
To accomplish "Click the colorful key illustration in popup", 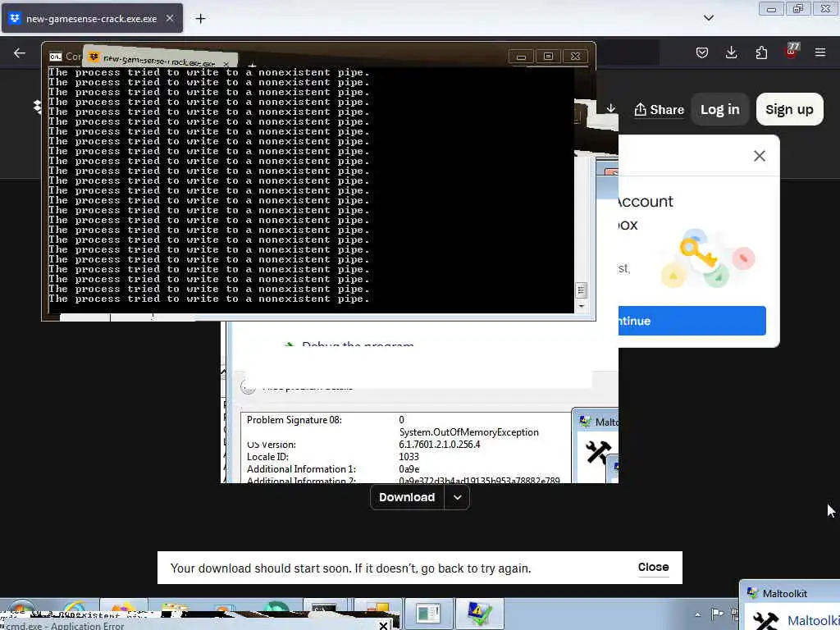I will pyautogui.click(x=708, y=258).
